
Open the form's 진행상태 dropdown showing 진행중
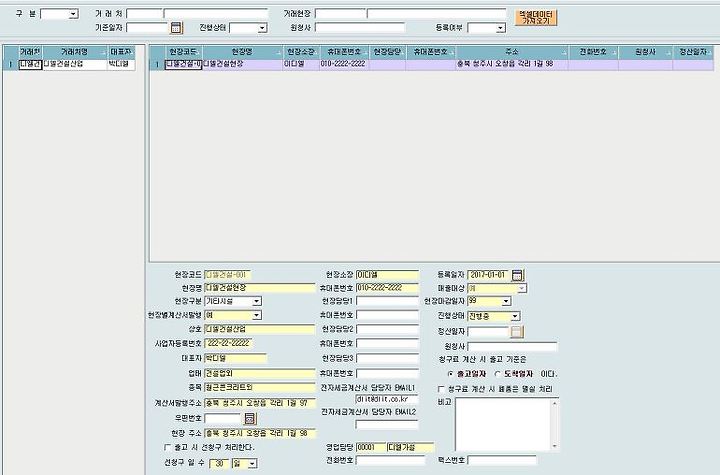(515, 316)
